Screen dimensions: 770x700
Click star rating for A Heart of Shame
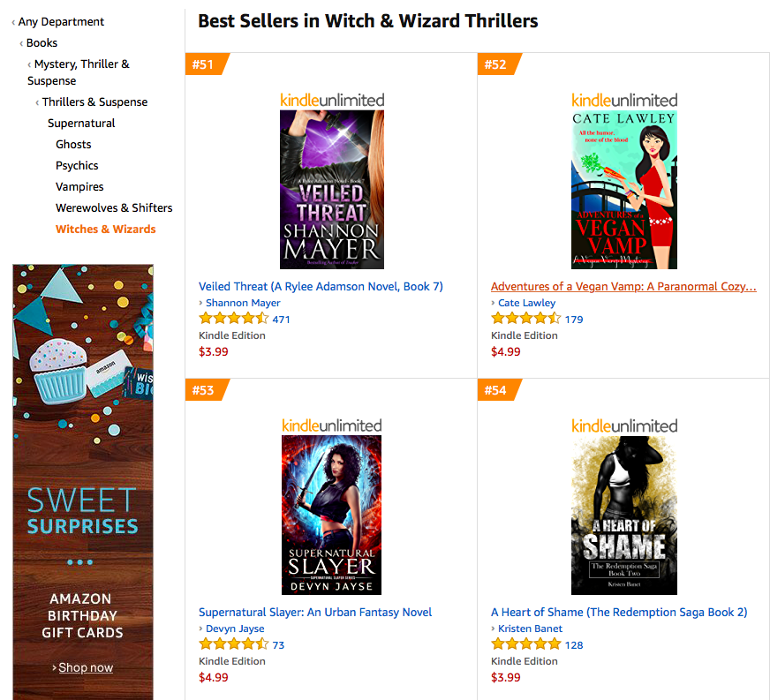[526, 644]
